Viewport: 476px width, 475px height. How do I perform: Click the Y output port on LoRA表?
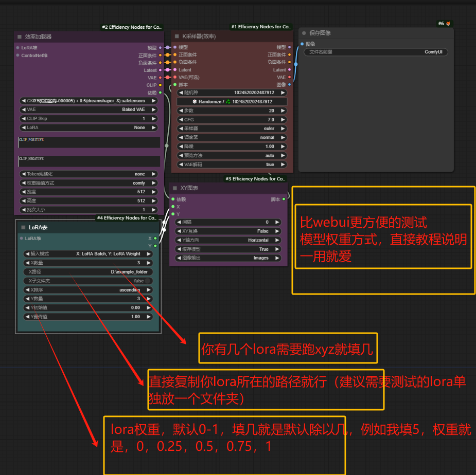tap(155, 246)
